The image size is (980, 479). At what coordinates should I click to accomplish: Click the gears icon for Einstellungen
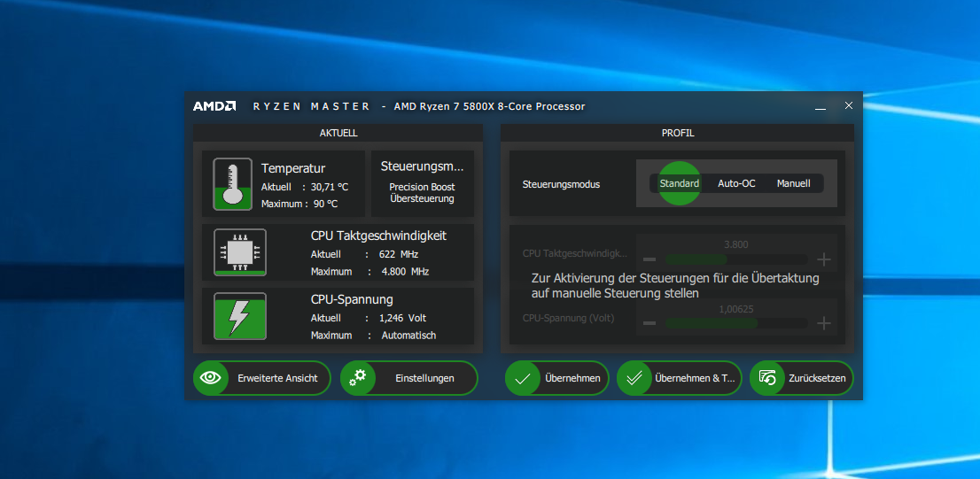tap(357, 378)
